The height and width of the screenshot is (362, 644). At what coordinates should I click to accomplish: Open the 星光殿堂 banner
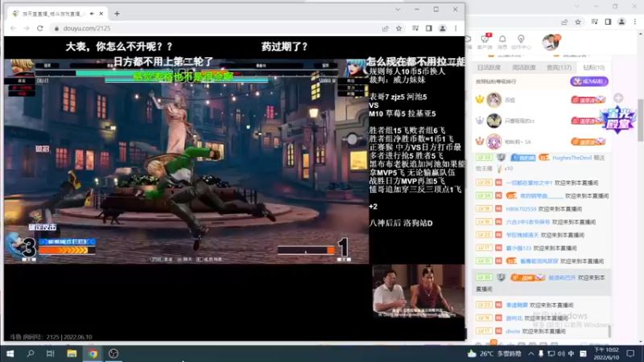pos(617,120)
